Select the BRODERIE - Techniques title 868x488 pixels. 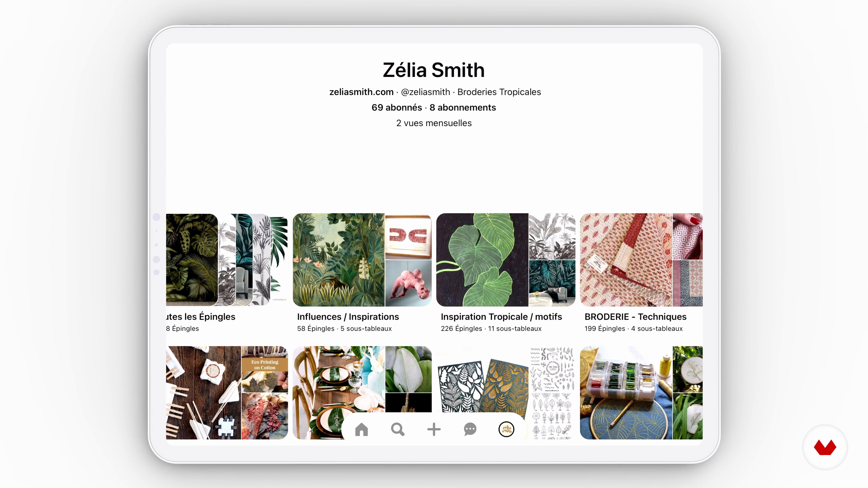point(635,317)
